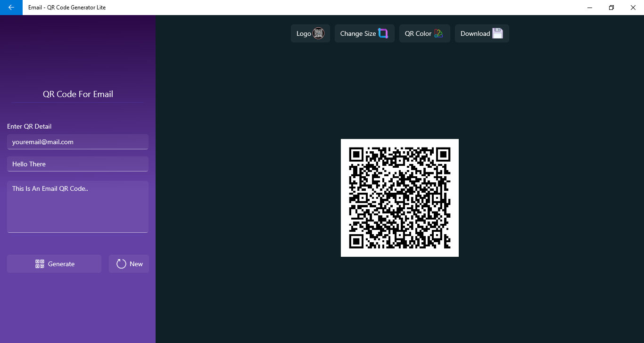644x343 pixels.
Task: Click the Hello There subject field
Action: click(x=78, y=164)
